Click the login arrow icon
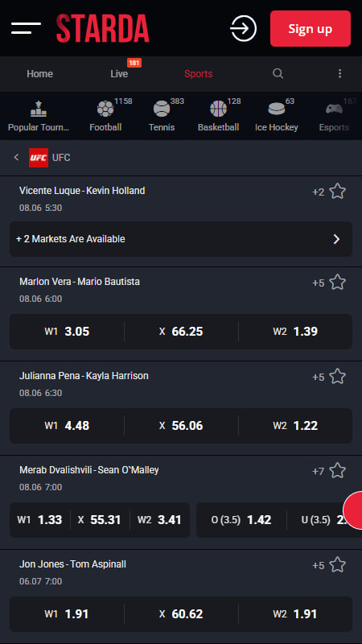 pos(243,28)
